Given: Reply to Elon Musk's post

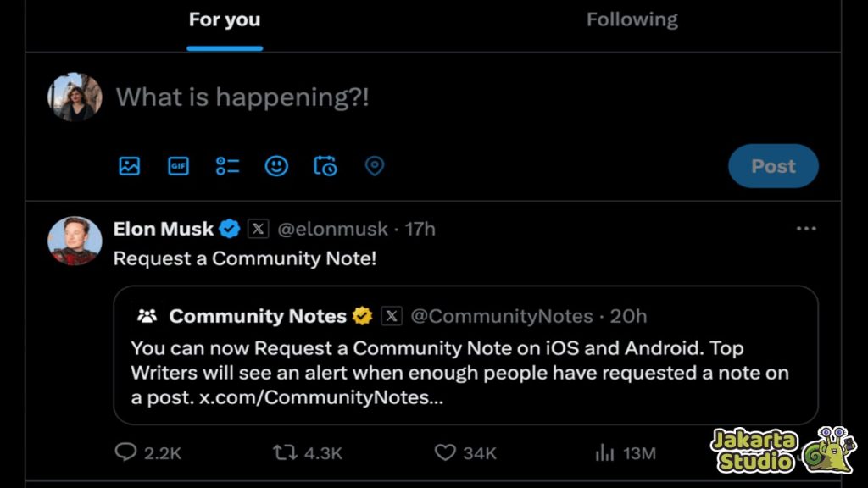Looking at the screenshot, I should pos(125,452).
